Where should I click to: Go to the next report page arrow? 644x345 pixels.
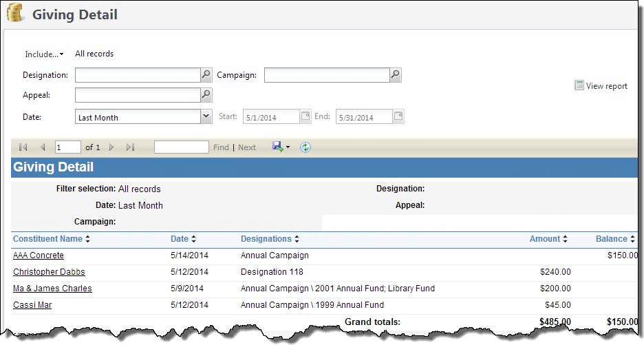[111, 147]
